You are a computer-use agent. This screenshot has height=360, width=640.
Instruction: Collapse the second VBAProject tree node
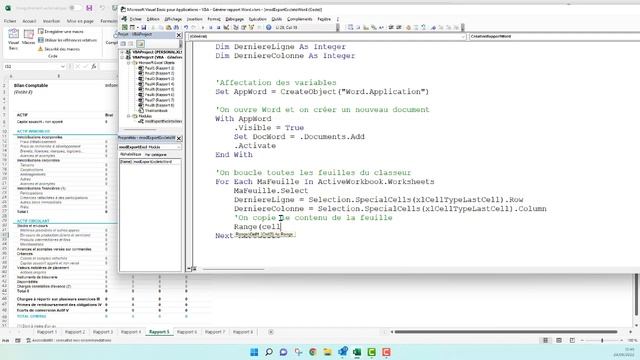(x=122, y=58)
